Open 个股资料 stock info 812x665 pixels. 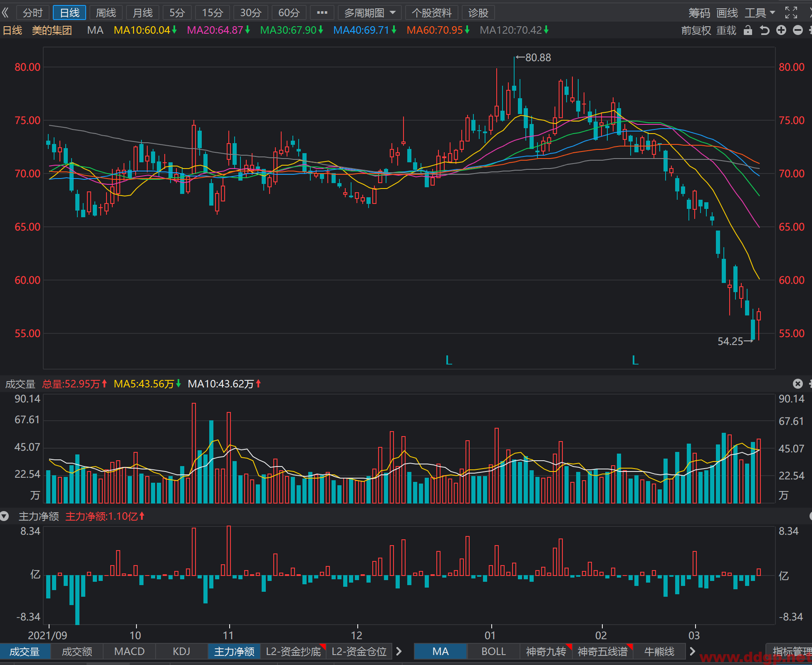coord(431,12)
